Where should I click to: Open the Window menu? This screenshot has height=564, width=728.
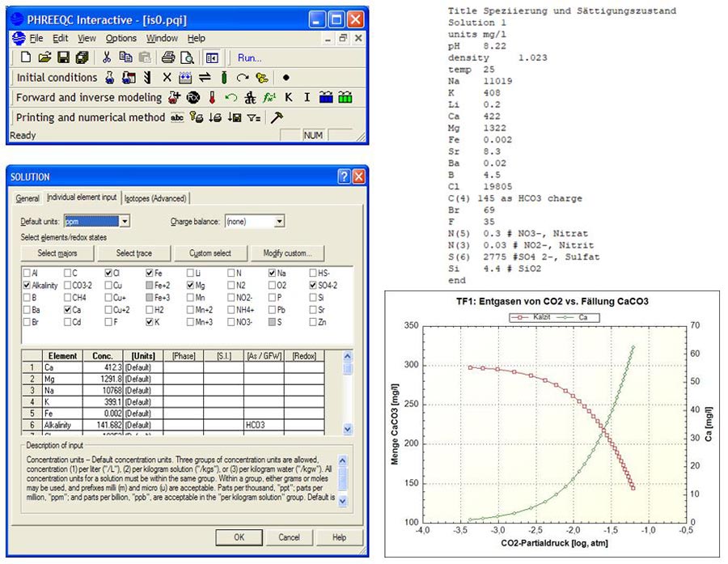point(162,38)
